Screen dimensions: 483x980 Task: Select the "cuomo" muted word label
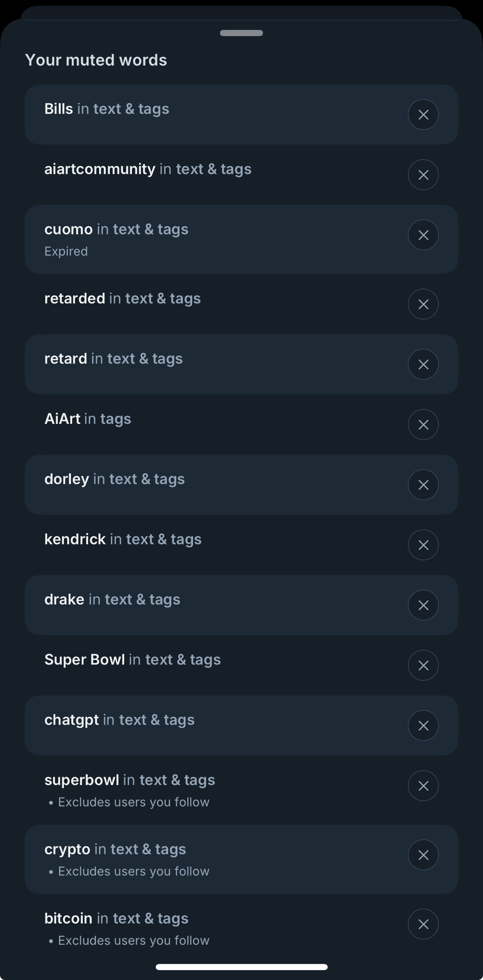tap(69, 229)
